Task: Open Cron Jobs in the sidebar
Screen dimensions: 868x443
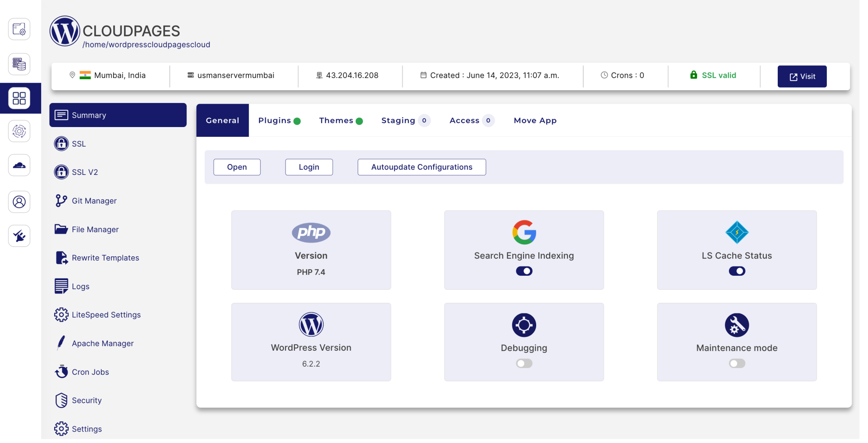Action: pyautogui.click(x=90, y=372)
